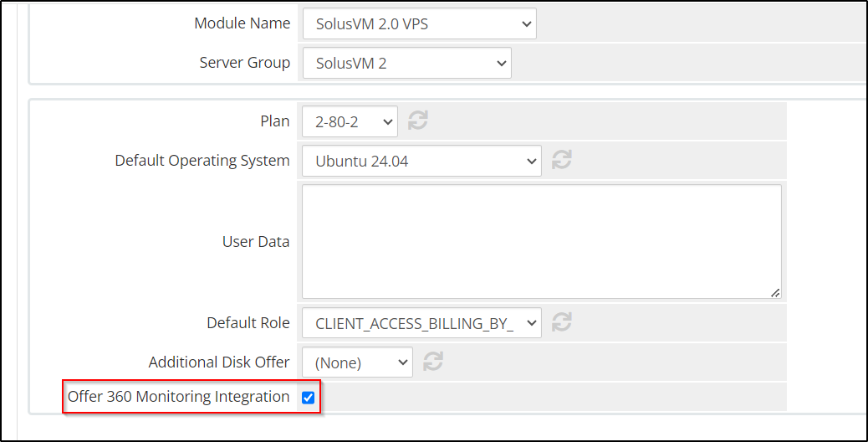Focus the User Data text area

pyautogui.click(x=542, y=241)
